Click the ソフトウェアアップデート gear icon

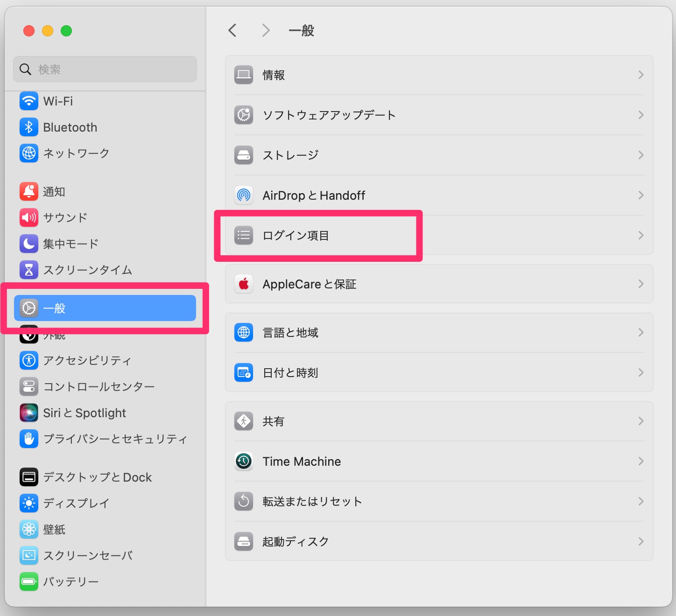pyautogui.click(x=244, y=115)
